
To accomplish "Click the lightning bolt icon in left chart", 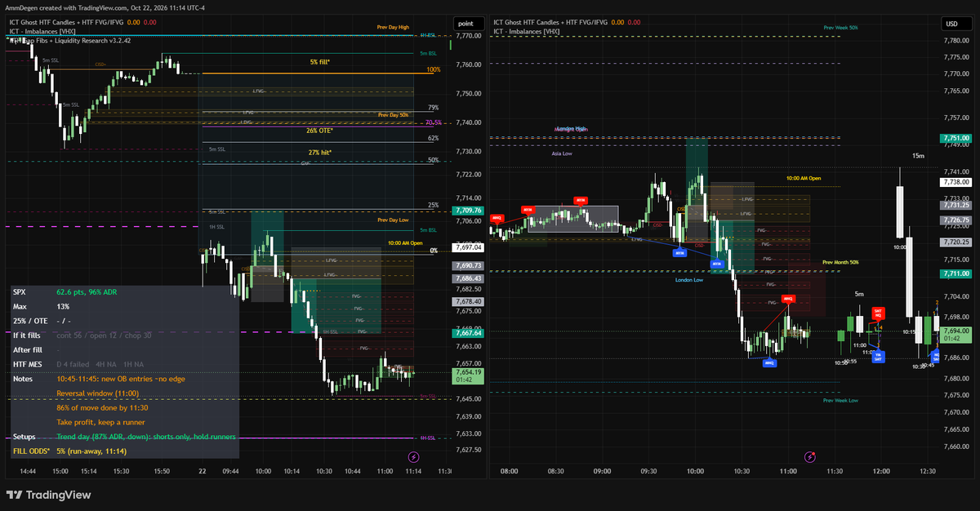I will click(x=414, y=457).
